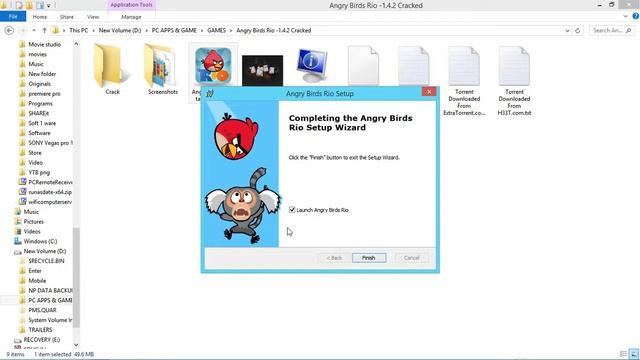Select the Angry Birds Rio installer icon
This screenshot has width=640, height=360.
[213, 65]
